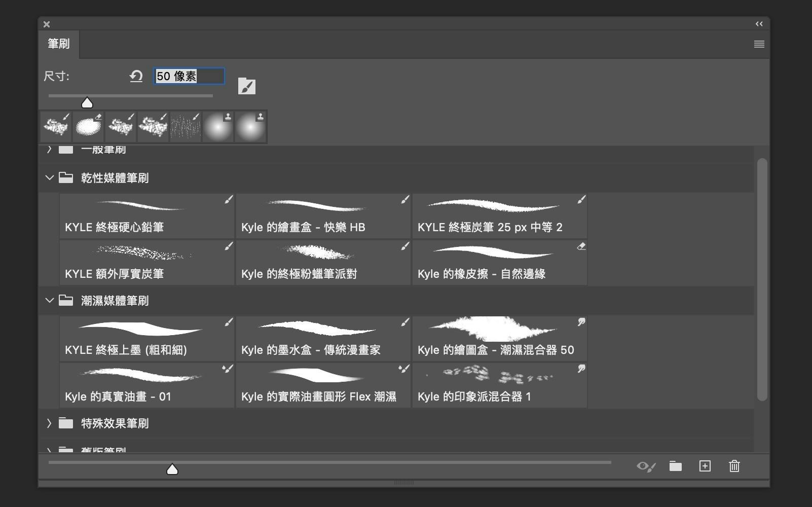Click the 潮濕媒體筆刷 group label
The height and width of the screenshot is (507, 812).
pos(115,301)
